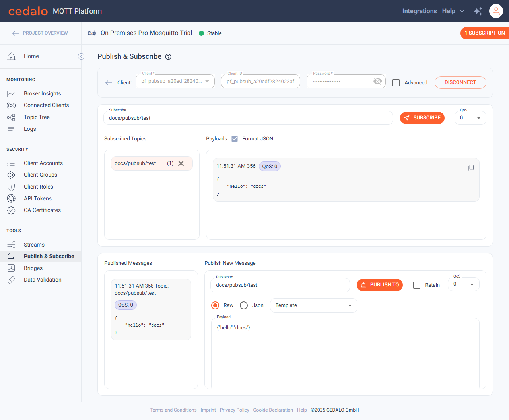This screenshot has height=420, width=509.
Task: Expand the Help menu chevron
Action: 462,11
